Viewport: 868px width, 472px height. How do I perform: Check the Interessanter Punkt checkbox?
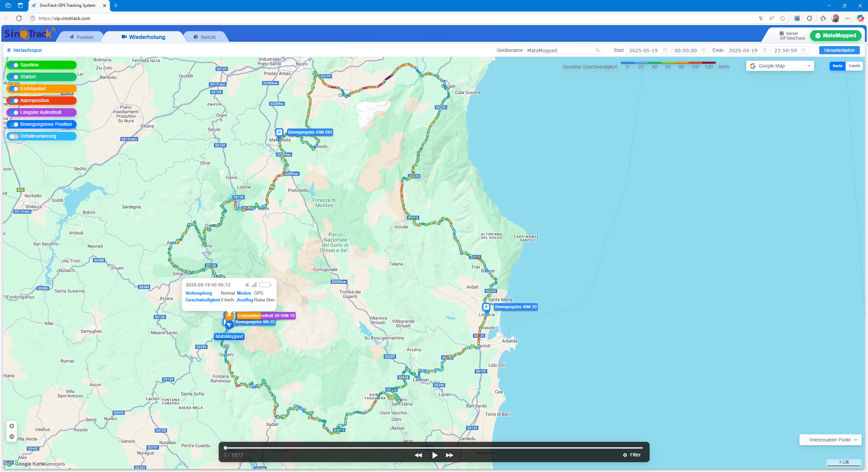[x=806, y=440]
